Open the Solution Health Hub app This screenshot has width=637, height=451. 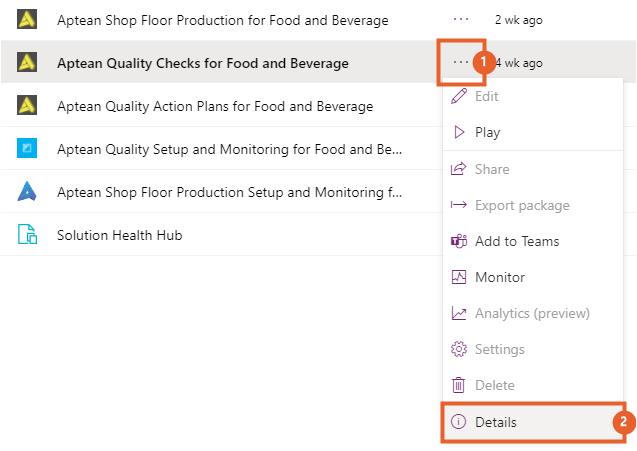coord(119,235)
